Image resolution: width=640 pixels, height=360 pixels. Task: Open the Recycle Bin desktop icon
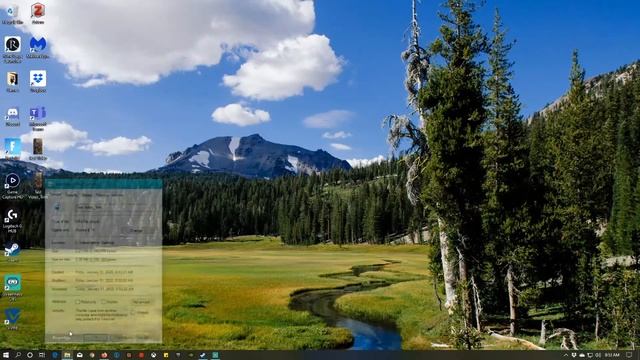[x=12, y=13]
